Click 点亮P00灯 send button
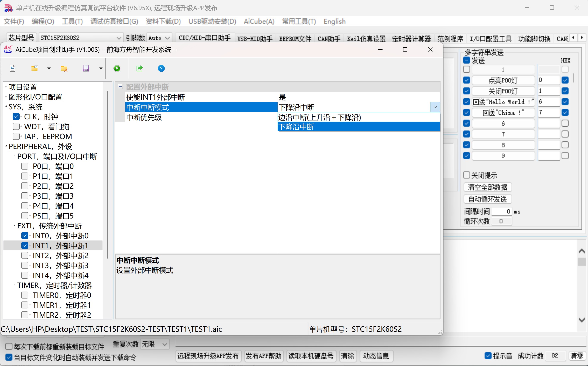Screen dimensions: 588x366 click(x=503, y=80)
